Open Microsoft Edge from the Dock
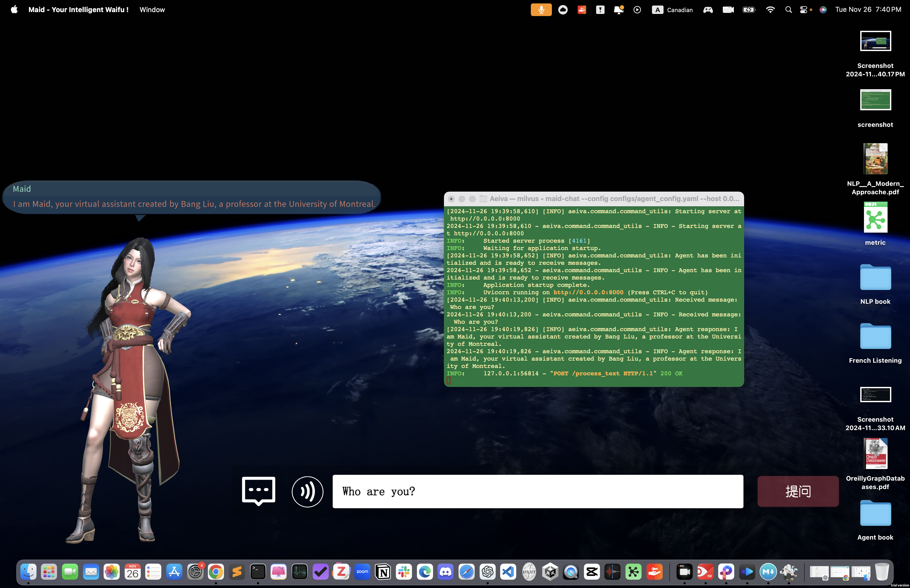The width and height of the screenshot is (910, 588). 425,572
